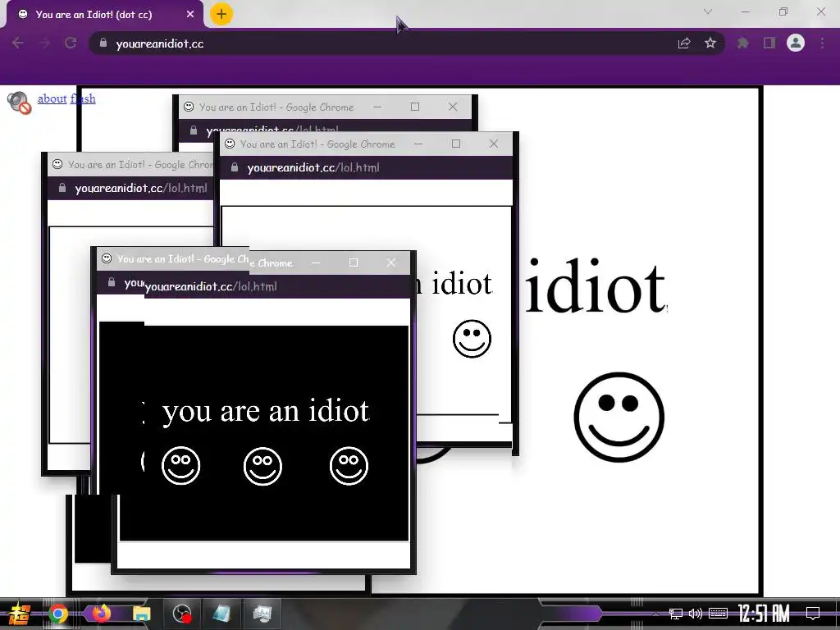Click the smiley in white idiot popup
This screenshot has height=630, width=840.
point(472,339)
